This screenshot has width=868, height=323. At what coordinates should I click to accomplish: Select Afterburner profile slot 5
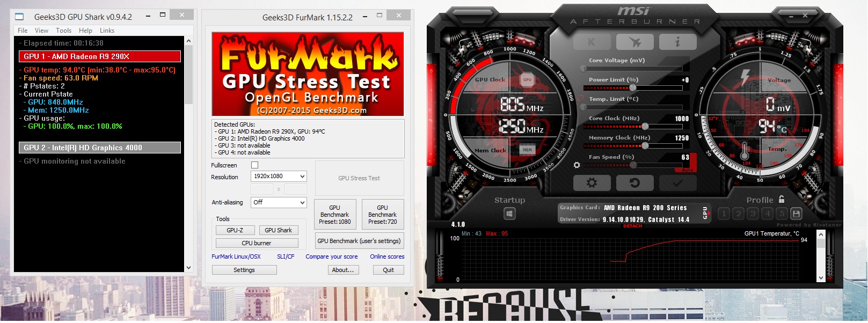click(782, 214)
